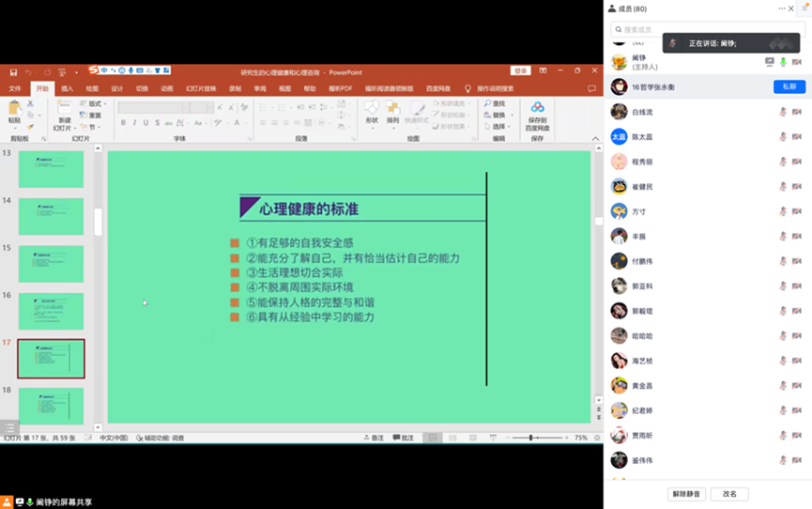The width and height of the screenshot is (812, 509).
Task: Open the Select dropdown in the editing group
Action: click(x=498, y=127)
